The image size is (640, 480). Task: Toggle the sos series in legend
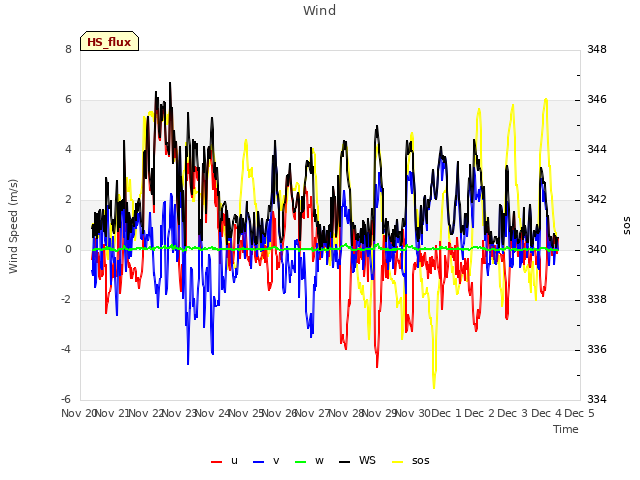(x=411, y=461)
